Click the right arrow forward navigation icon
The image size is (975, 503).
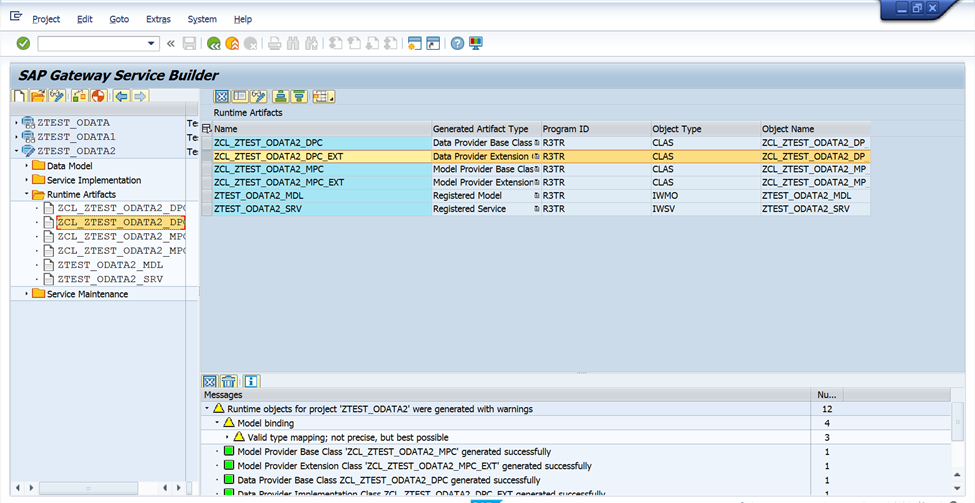click(x=140, y=96)
